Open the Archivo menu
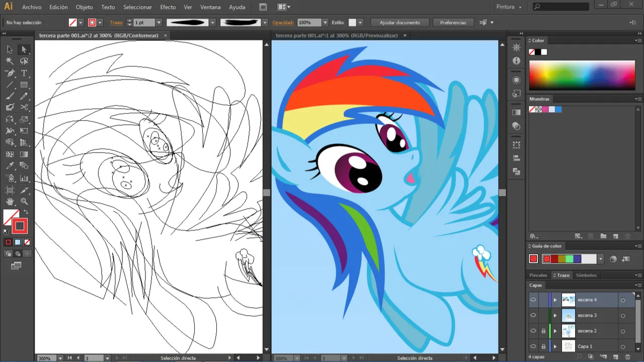 pyautogui.click(x=32, y=7)
